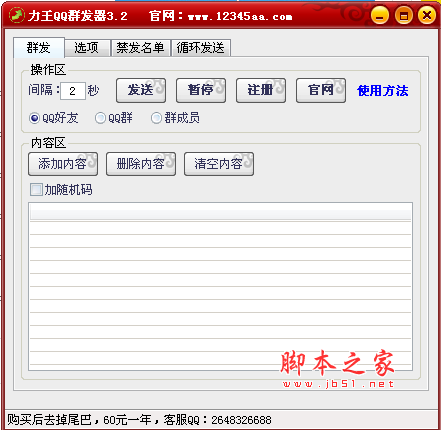
Task: Clear all content with 清空内容 button
Action: coord(219,164)
